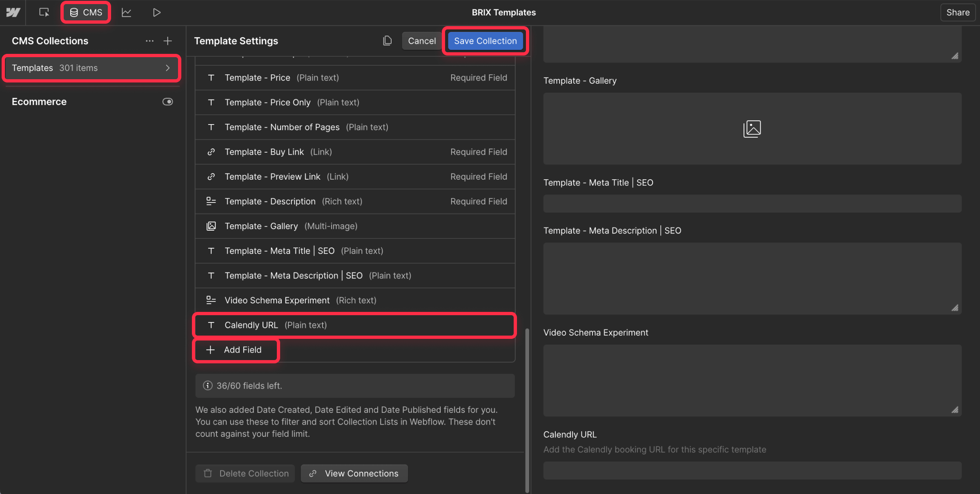
Task: Select Template - Meta Title SEO field row
Action: click(355, 251)
